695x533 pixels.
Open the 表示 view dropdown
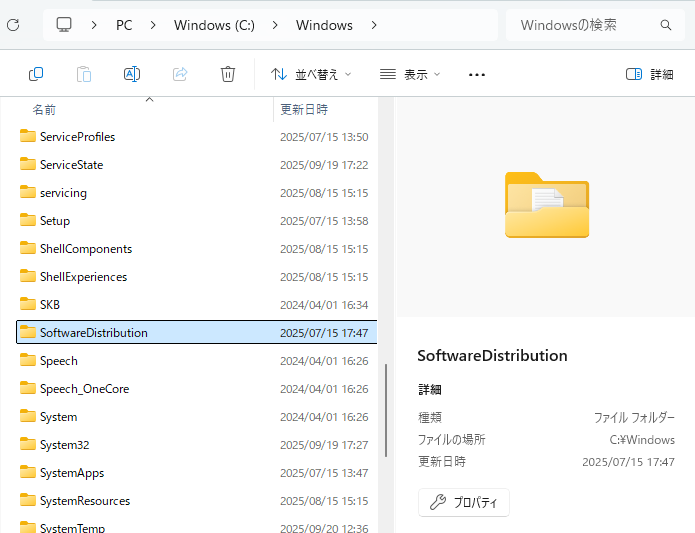coord(410,74)
